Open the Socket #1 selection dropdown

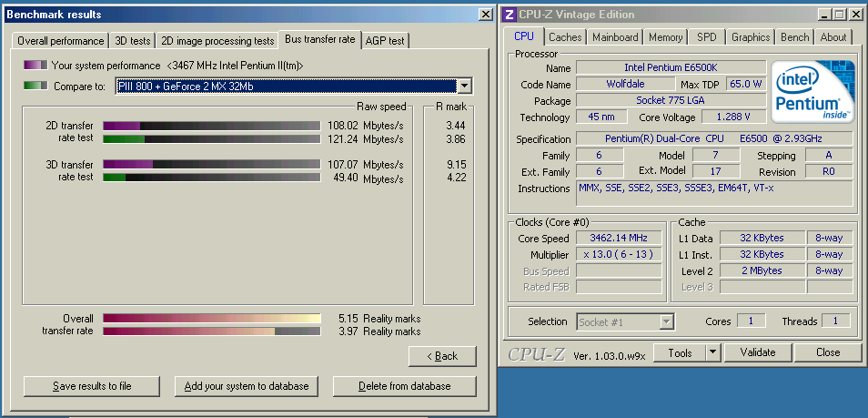point(667,321)
